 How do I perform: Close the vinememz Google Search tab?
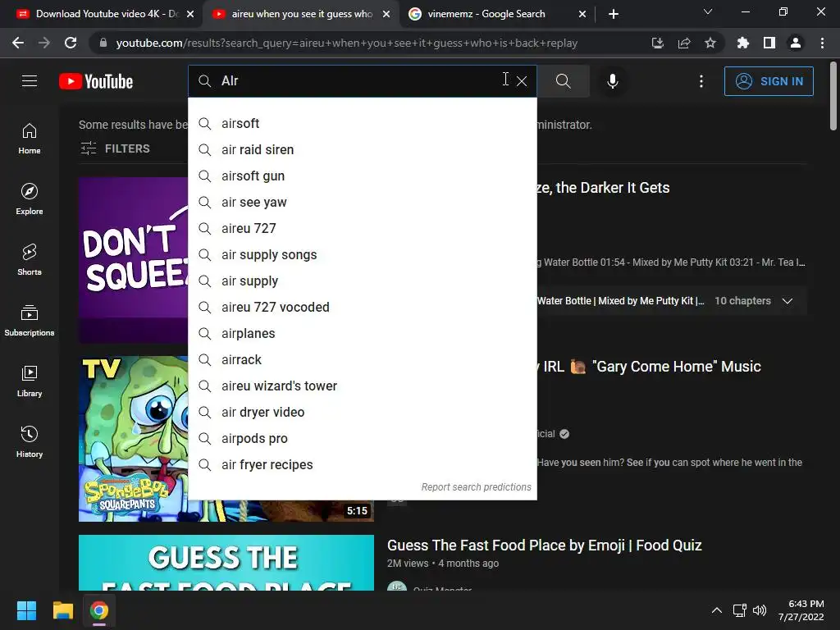(582, 15)
